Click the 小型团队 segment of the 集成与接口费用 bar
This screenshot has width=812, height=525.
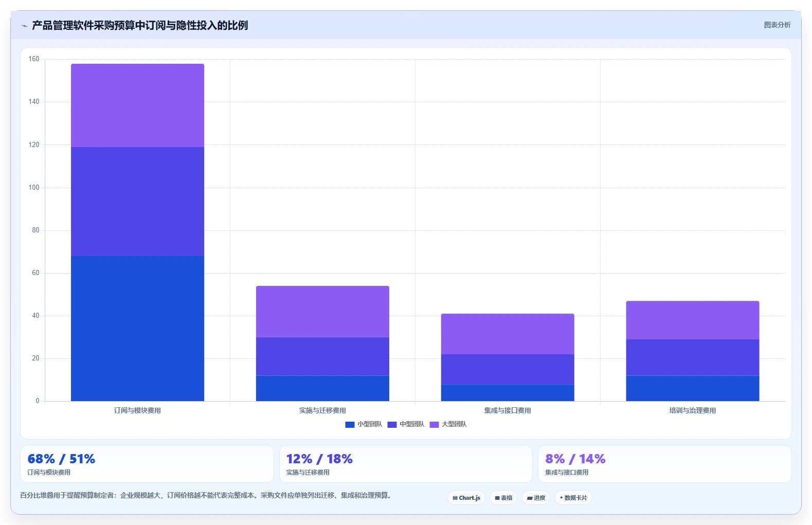[x=508, y=393]
